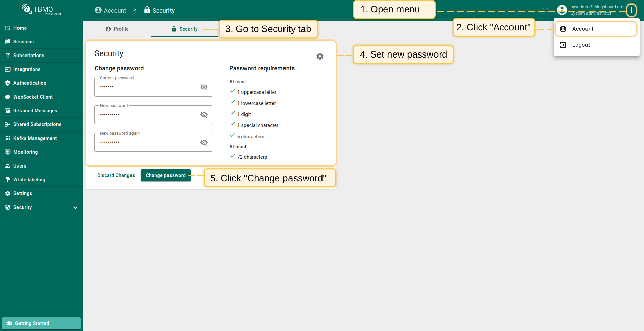Toggle fullscreen mode icon

pyautogui.click(x=545, y=10)
